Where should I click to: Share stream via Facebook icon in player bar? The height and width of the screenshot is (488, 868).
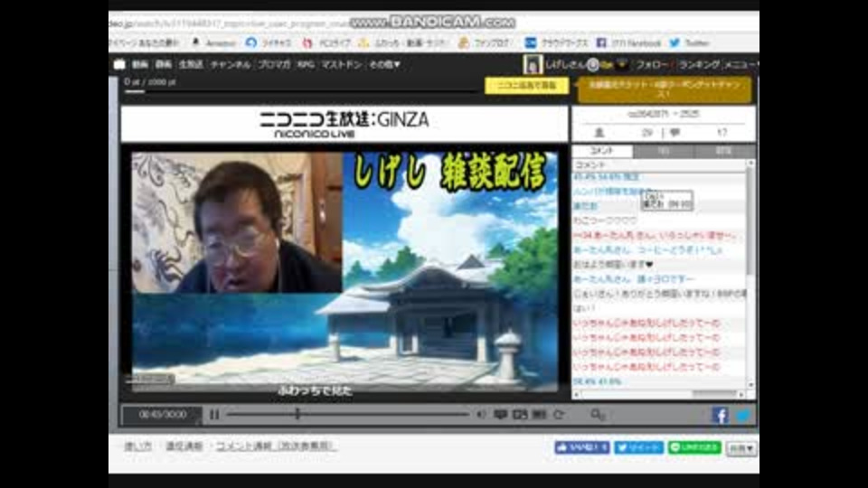click(x=721, y=415)
